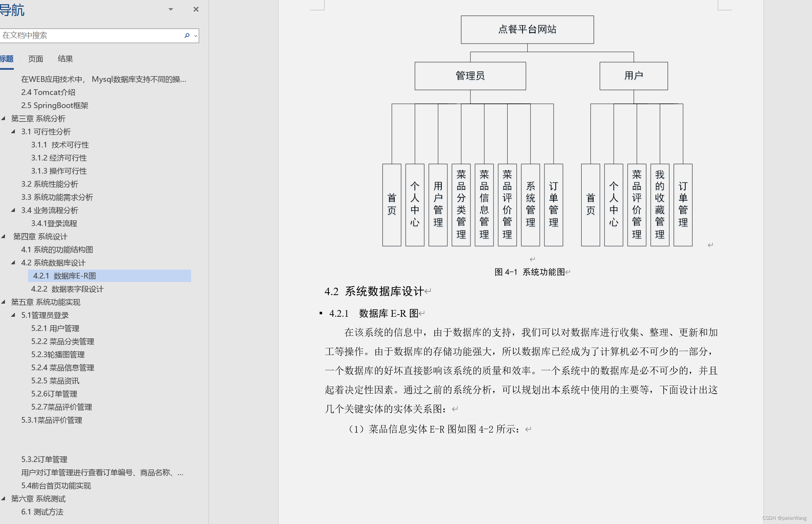Collapse the 5.1管理员登录 section

coord(13,315)
